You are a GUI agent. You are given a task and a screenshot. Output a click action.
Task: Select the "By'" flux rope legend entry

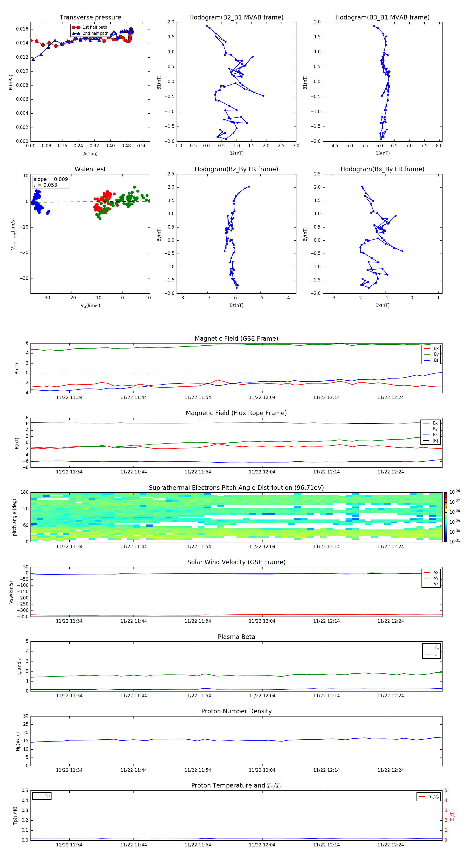(431, 429)
